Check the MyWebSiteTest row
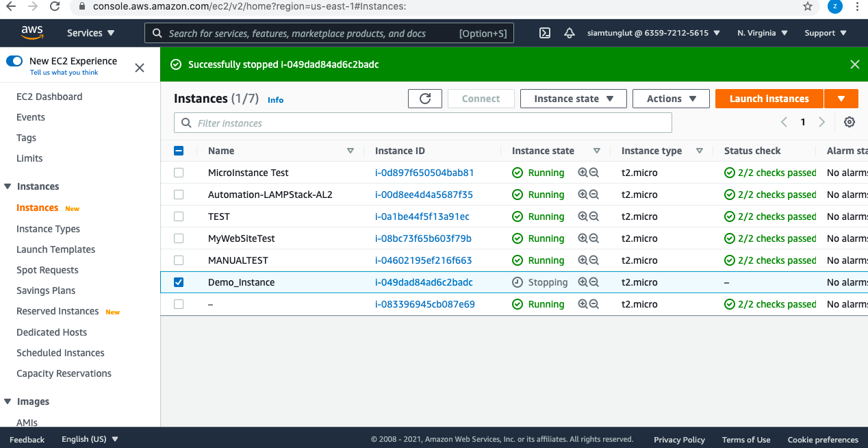This screenshot has height=448, width=868. tap(179, 238)
